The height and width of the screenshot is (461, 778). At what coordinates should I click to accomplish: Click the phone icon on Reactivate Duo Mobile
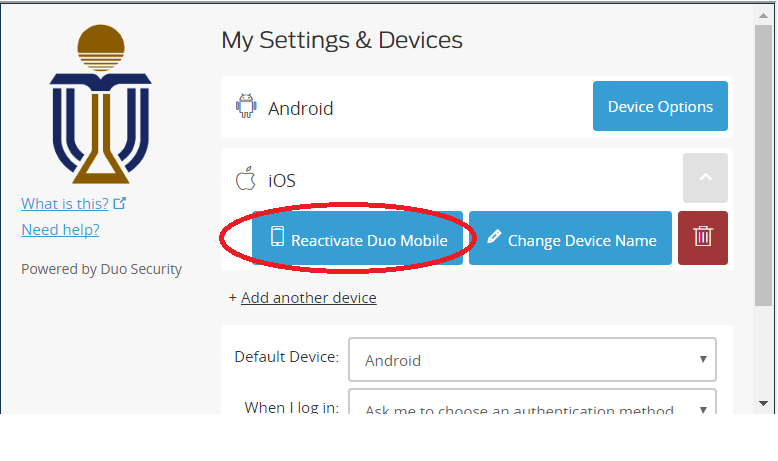[277, 236]
